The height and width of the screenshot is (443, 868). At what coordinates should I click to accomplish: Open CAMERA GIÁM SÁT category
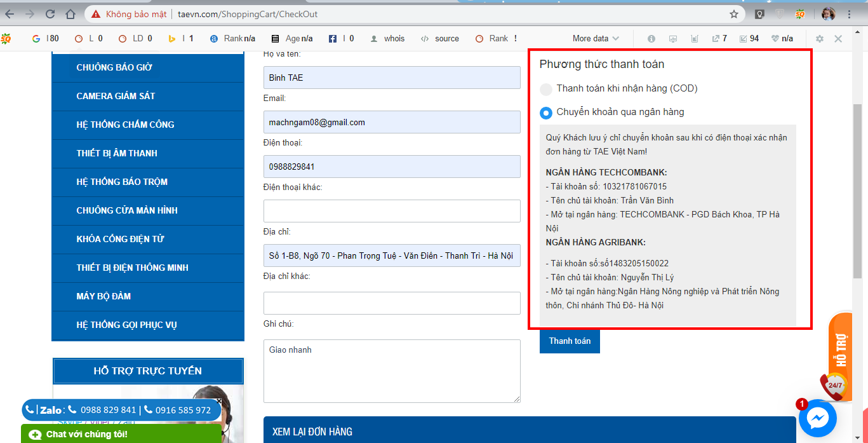148,96
